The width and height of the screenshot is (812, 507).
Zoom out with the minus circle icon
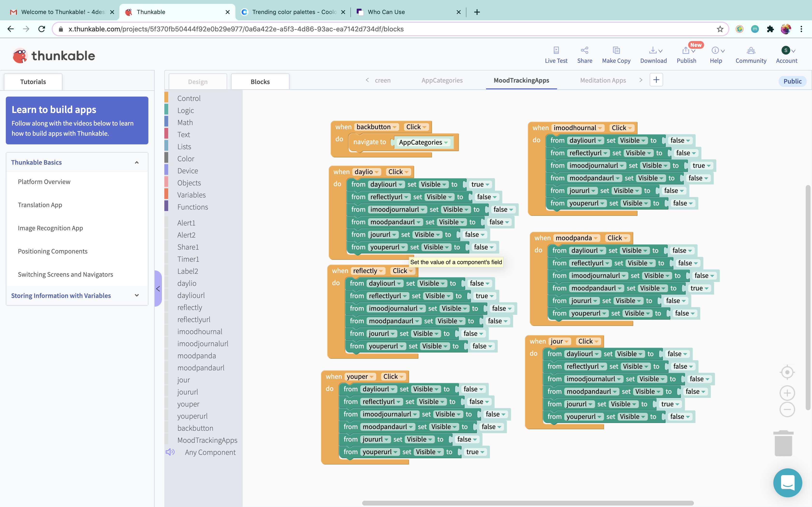click(787, 409)
